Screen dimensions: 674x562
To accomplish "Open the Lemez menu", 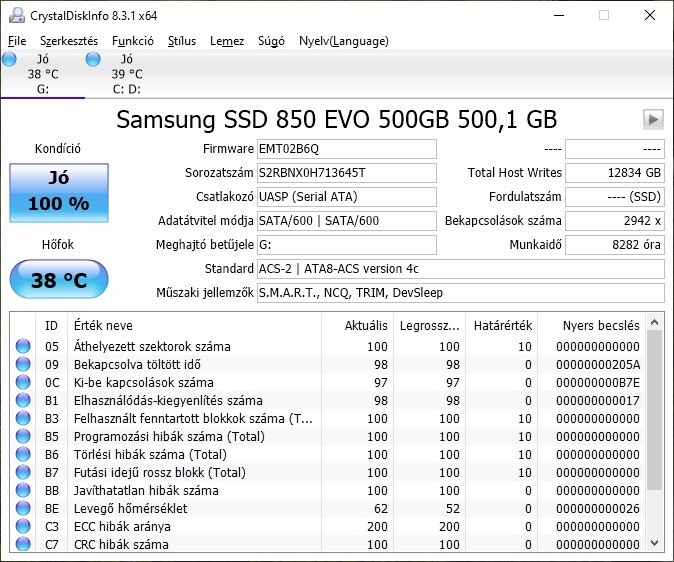I will pos(227,41).
